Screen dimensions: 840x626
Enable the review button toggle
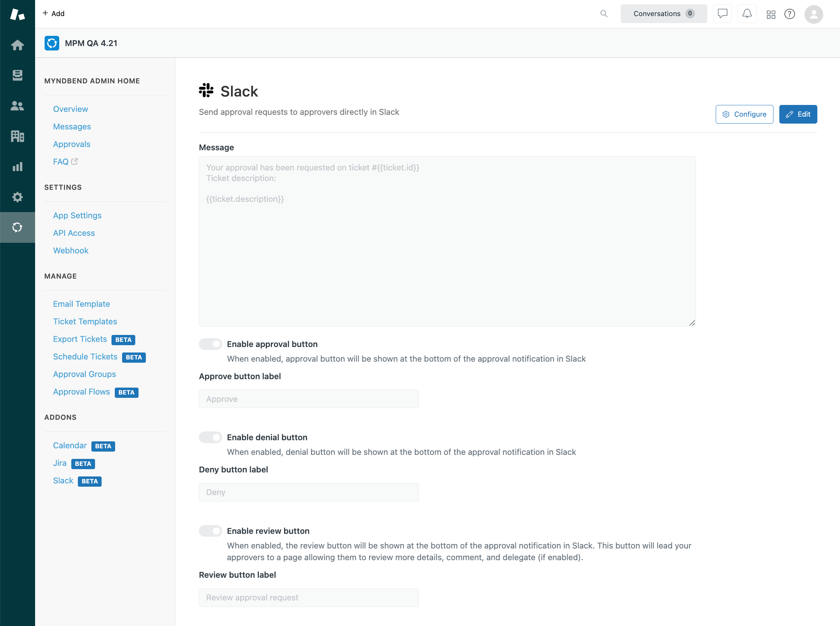(x=210, y=531)
